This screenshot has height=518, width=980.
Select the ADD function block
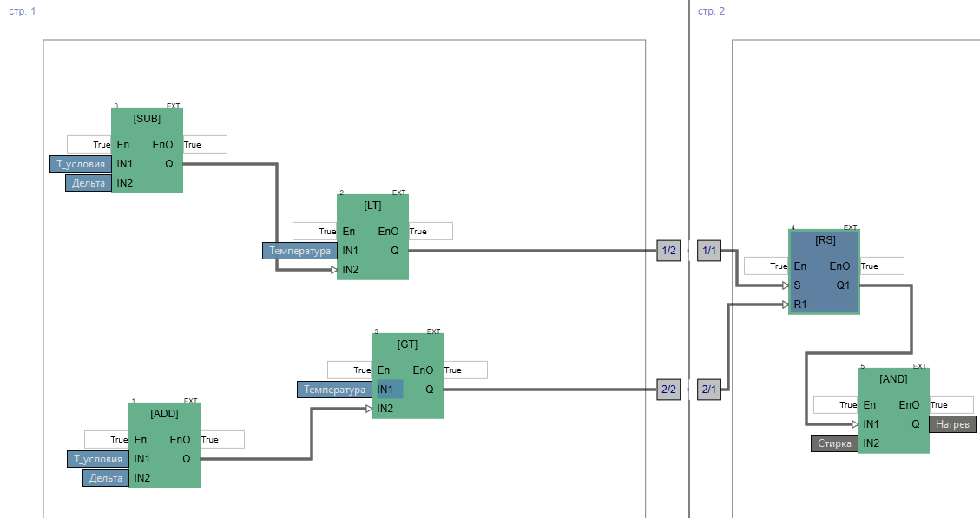click(x=164, y=414)
